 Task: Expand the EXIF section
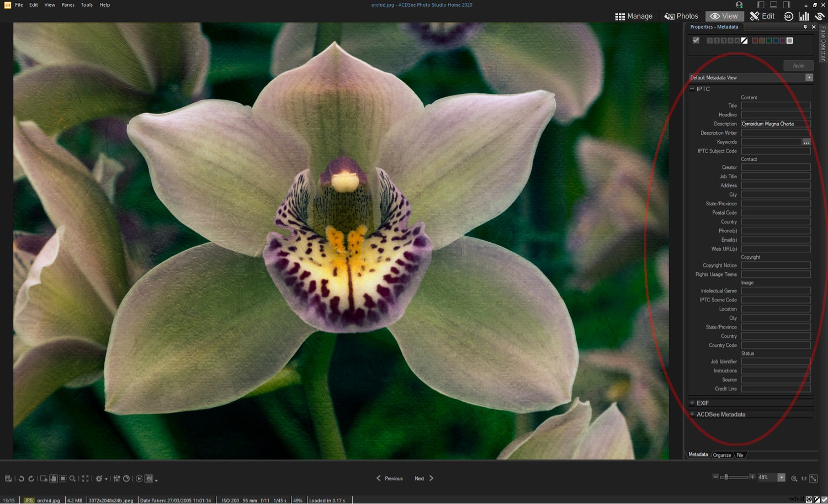click(x=692, y=403)
